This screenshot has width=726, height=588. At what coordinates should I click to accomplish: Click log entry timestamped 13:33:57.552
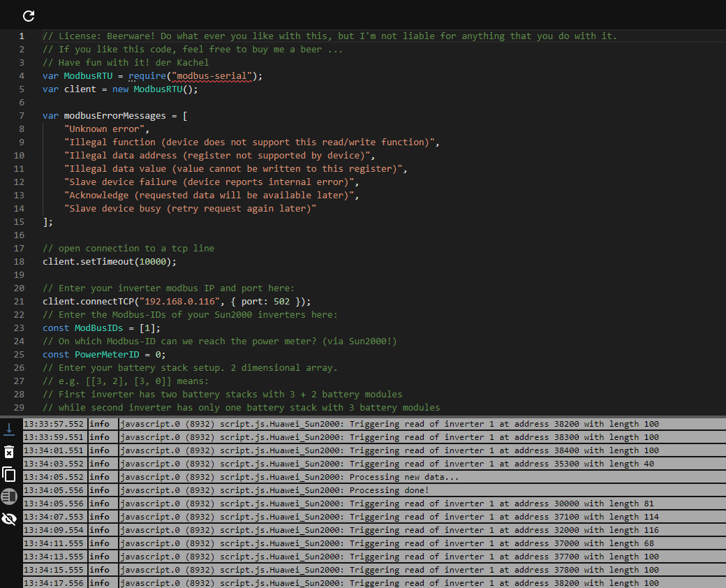[x=374, y=424]
